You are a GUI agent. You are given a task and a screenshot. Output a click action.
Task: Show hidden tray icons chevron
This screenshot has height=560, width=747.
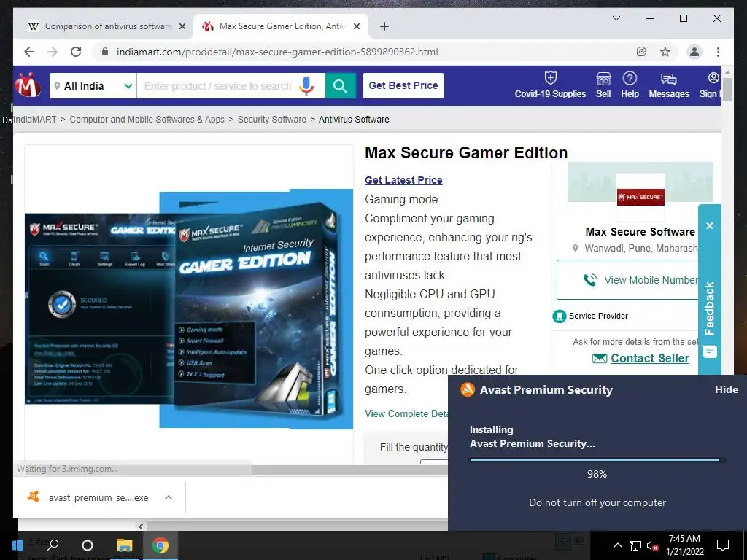[617, 545]
